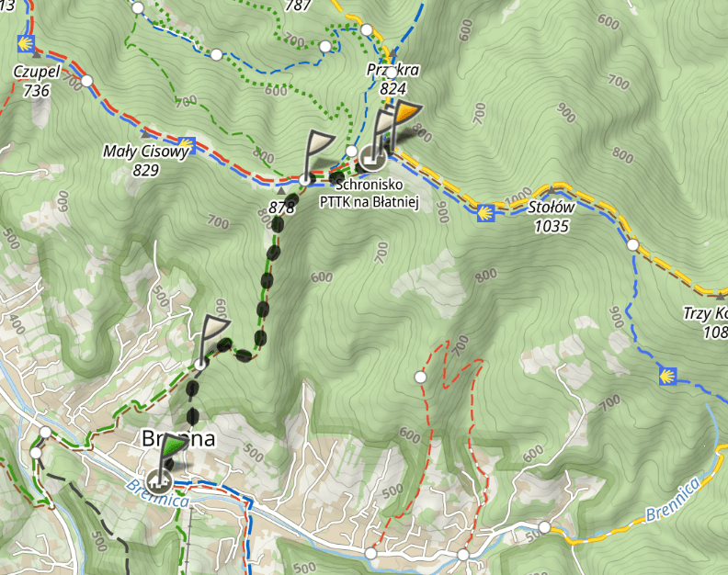Click the Mały Cisowy 829 peak label
This screenshot has width=728, height=575.
coord(146,161)
